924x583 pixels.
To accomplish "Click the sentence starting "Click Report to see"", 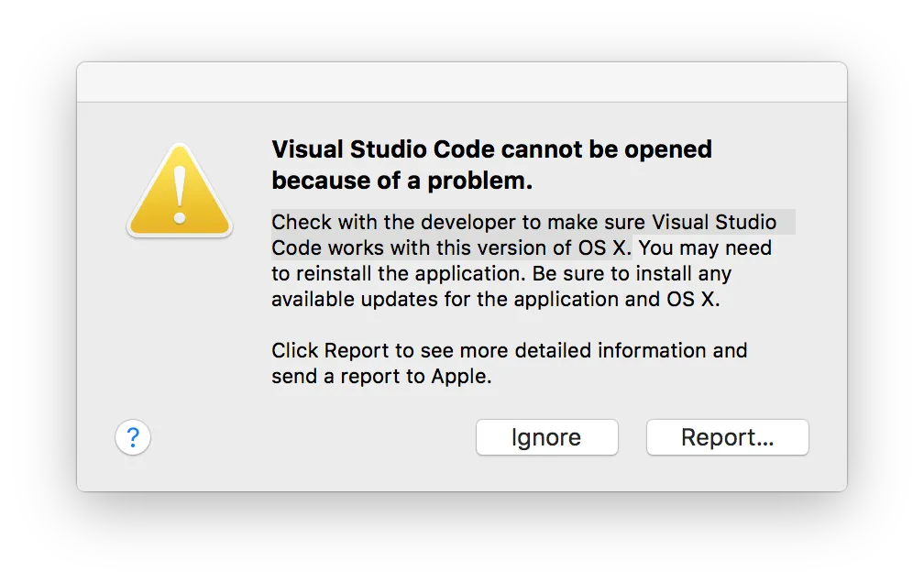I will click(509, 350).
